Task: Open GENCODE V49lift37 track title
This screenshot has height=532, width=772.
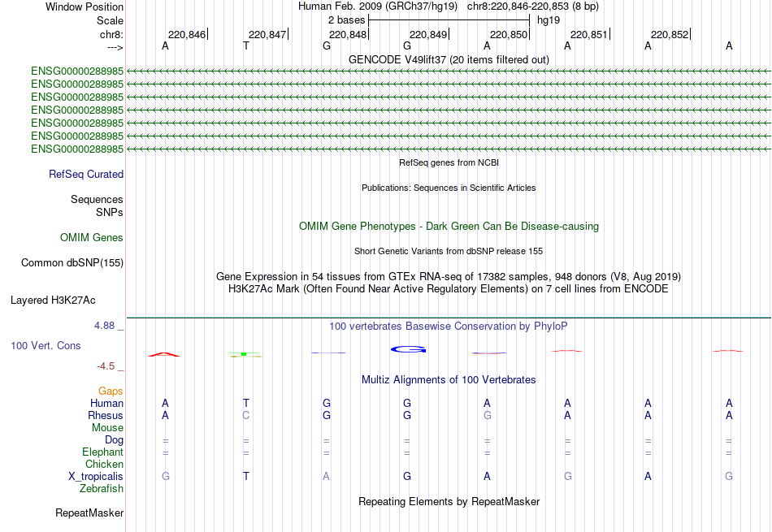Action: click(x=449, y=59)
